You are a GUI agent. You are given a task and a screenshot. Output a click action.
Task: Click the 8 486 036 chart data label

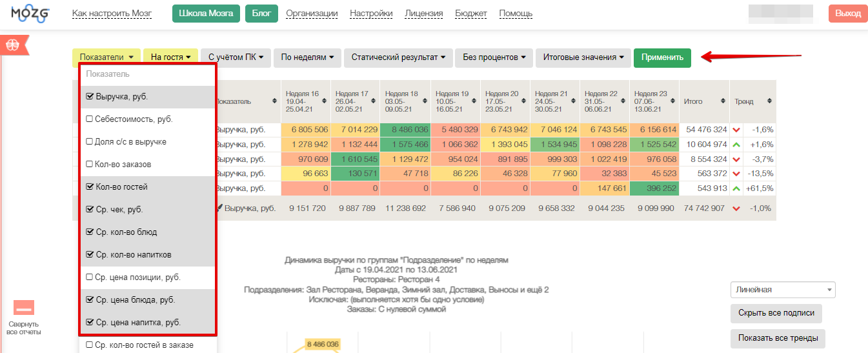323,344
